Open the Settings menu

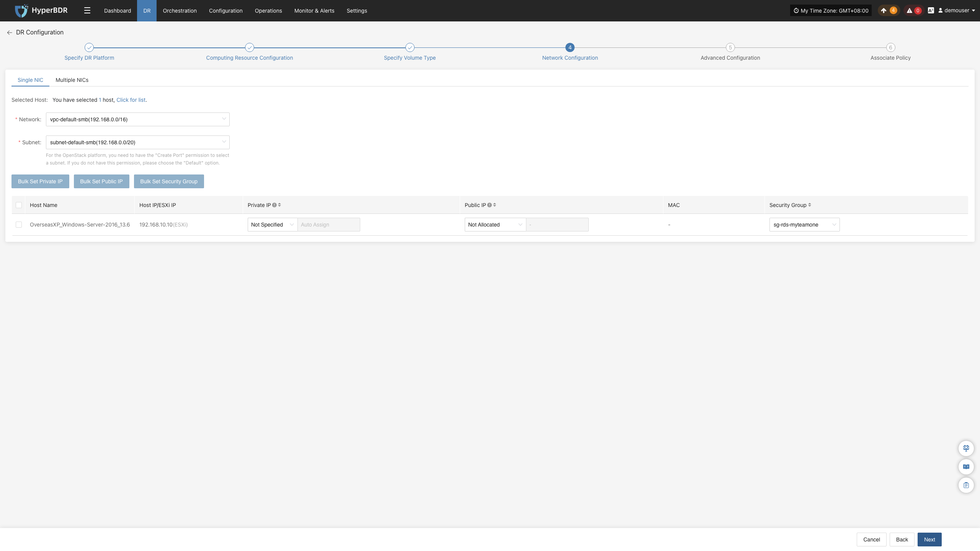pyautogui.click(x=357, y=11)
